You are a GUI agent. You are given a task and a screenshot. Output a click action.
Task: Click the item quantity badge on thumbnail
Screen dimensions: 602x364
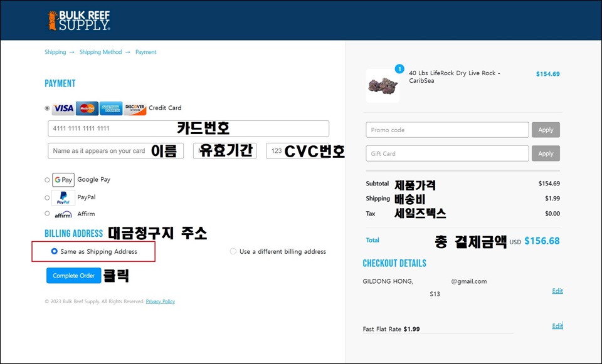pos(399,69)
